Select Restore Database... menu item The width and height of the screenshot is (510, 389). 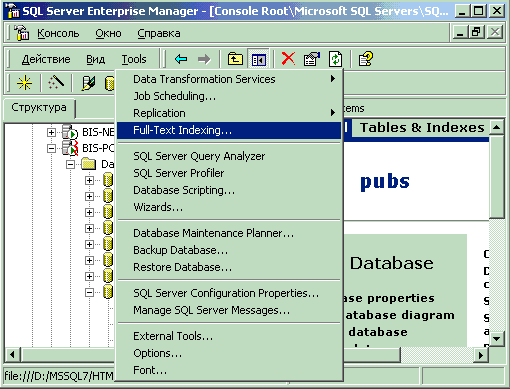coord(229,267)
